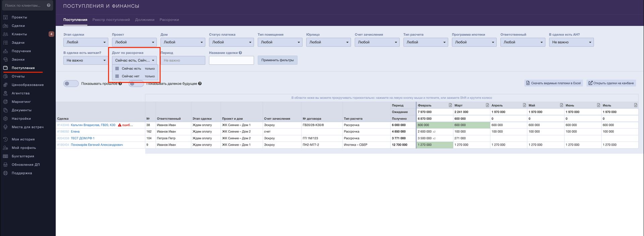Go to Клиенты in sidebar
The image size is (644, 236).
[x=19, y=34]
